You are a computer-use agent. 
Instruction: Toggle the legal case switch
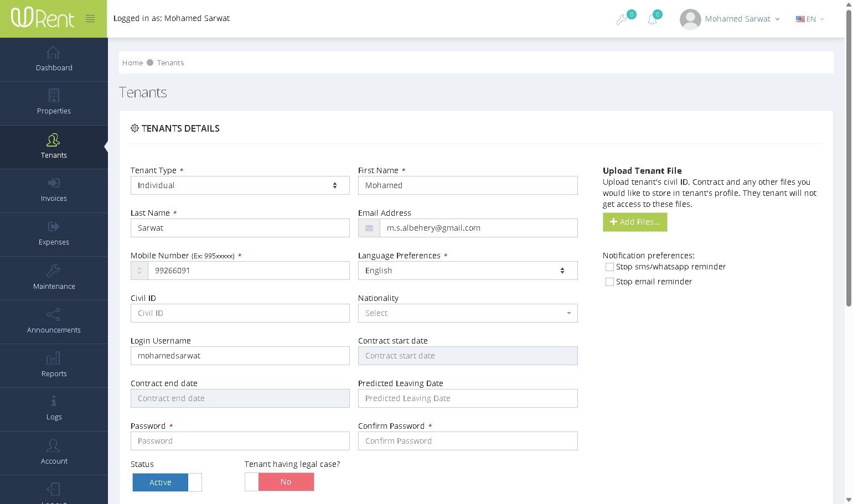point(280,482)
